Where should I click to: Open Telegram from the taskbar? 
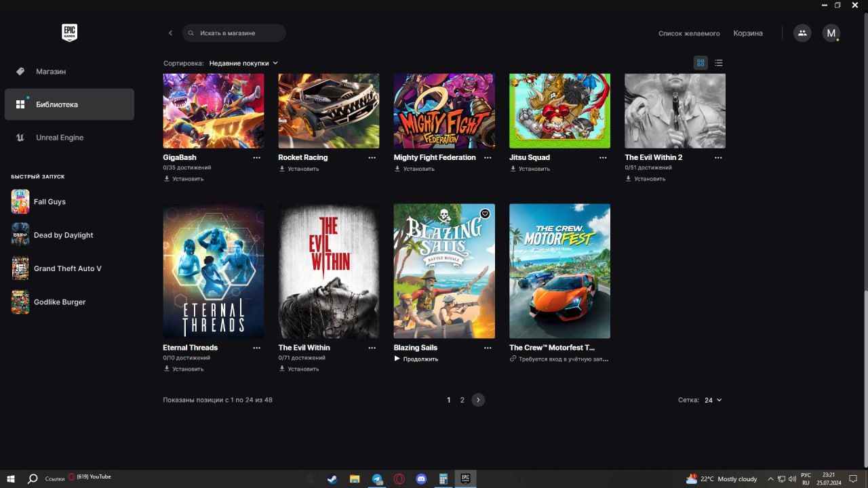click(377, 479)
